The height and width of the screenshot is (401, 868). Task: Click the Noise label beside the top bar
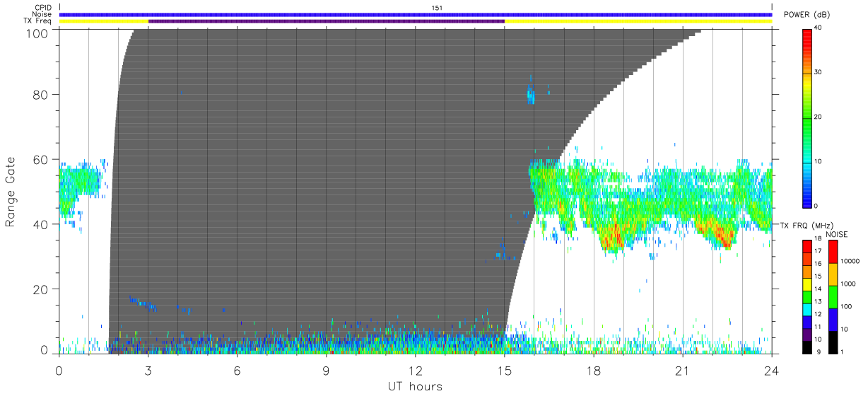(42, 14)
